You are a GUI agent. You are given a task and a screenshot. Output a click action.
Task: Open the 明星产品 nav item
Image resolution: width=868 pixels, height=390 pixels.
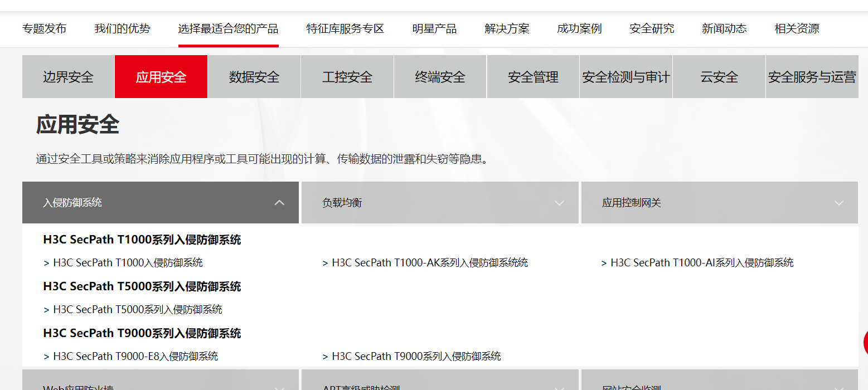tap(434, 28)
